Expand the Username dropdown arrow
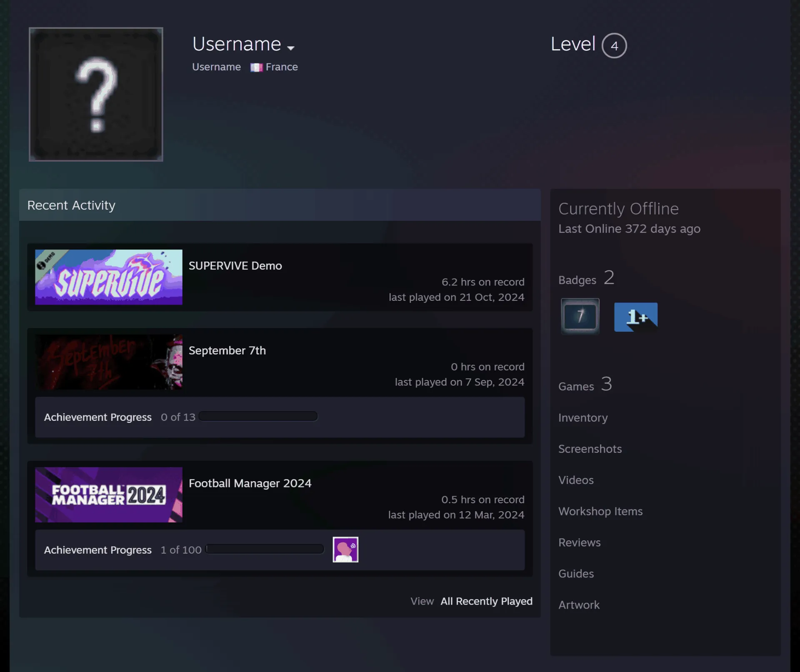 tap(291, 48)
